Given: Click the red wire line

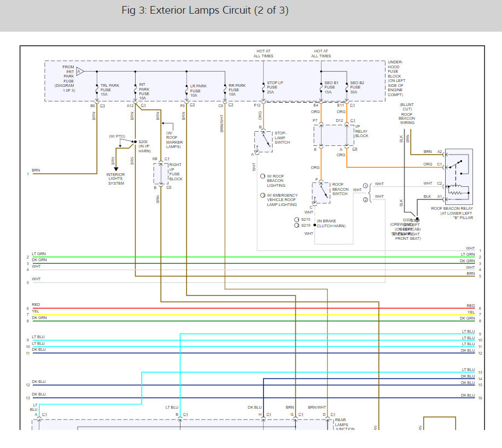Looking at the screenshot, I should click(246, 308).
